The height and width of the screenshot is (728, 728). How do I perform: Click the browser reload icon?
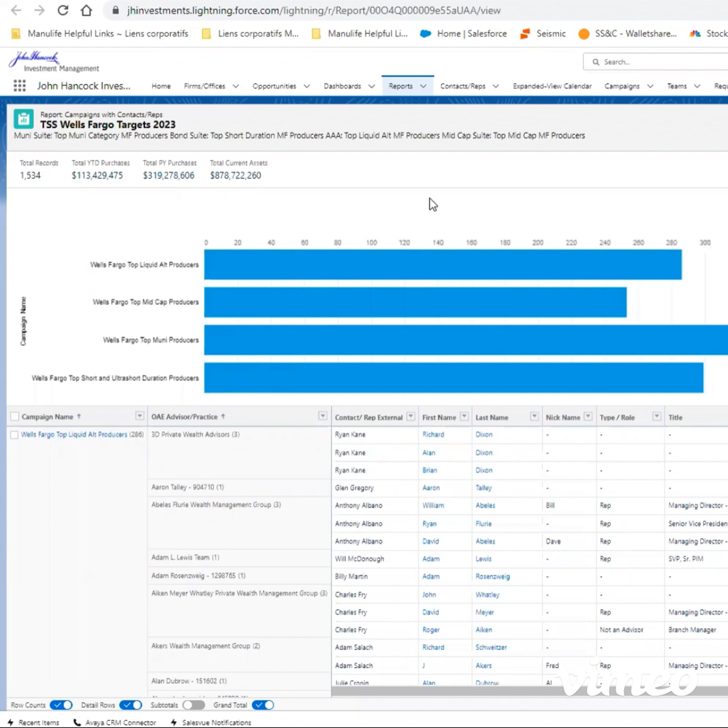click(x=63, y=11)
